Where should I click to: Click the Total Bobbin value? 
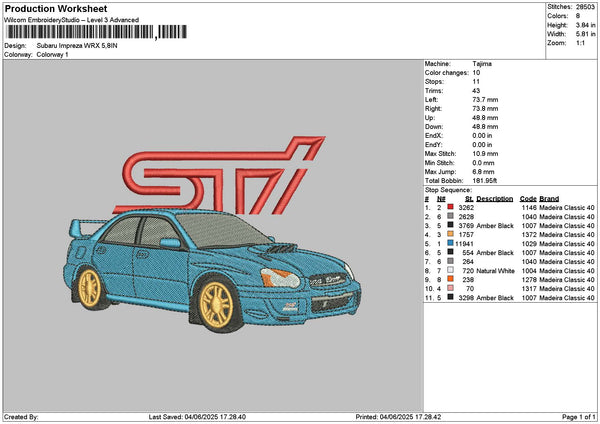tap(487, 179)
